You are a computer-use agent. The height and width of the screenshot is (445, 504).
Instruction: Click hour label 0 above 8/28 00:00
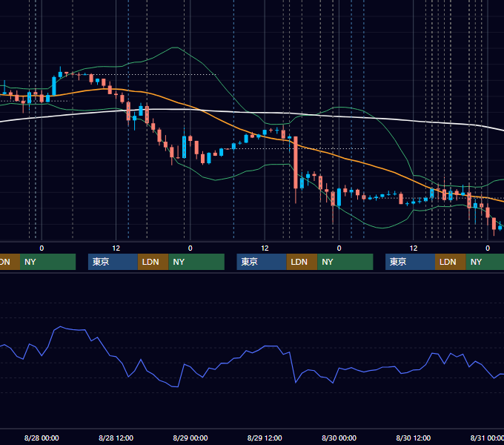pyautogui.click(x=42, y=248)
